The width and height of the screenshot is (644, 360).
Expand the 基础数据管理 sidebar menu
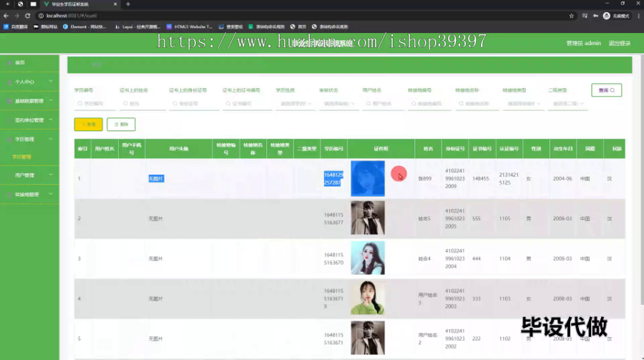(x=51, y=100)
